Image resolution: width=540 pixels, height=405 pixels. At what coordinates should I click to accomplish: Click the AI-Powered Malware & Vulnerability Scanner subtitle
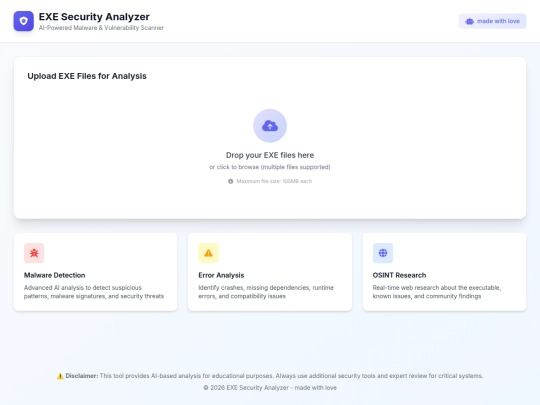pyautogui.click(x=101, y=28)
